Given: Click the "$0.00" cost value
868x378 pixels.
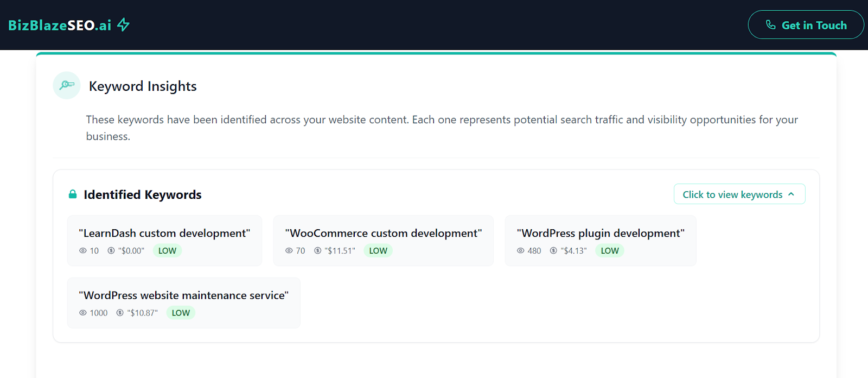Looking at the screenshot, I should pyautogui.click(x=131, y=251).
